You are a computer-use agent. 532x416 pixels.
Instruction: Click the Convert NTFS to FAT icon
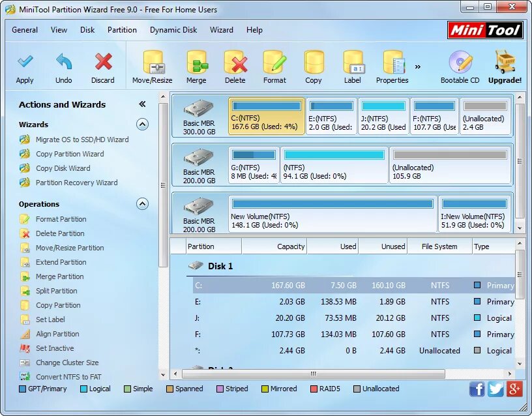tap(24, 377)
